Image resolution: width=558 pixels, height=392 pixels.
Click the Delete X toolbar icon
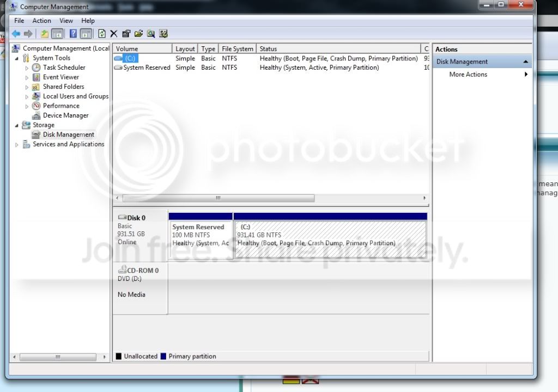tap(113, 34)
